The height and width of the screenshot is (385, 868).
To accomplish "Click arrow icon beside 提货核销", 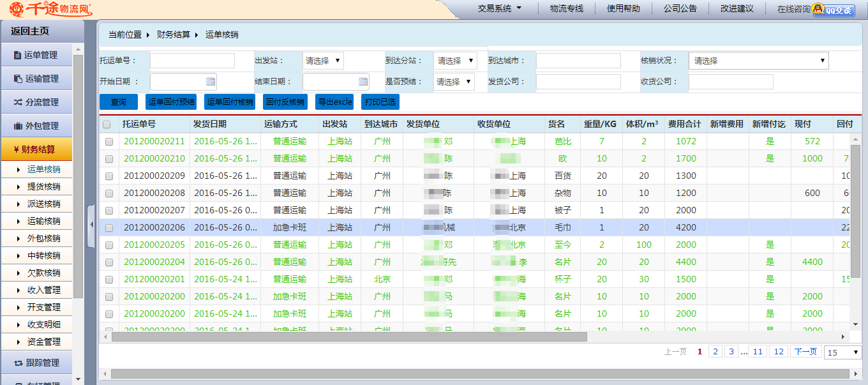I will pos(19,187).
